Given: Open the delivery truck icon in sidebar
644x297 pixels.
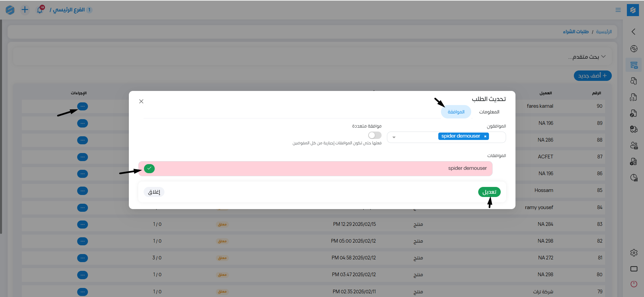Looking at the screenshot, I should (x=634, y=129).
